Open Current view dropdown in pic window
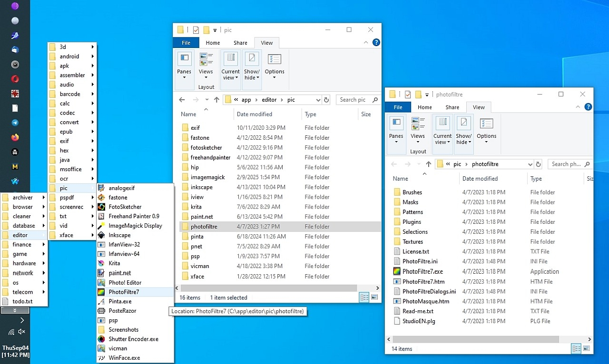Viewport: 609px width, 364px height. coord(231,70)
